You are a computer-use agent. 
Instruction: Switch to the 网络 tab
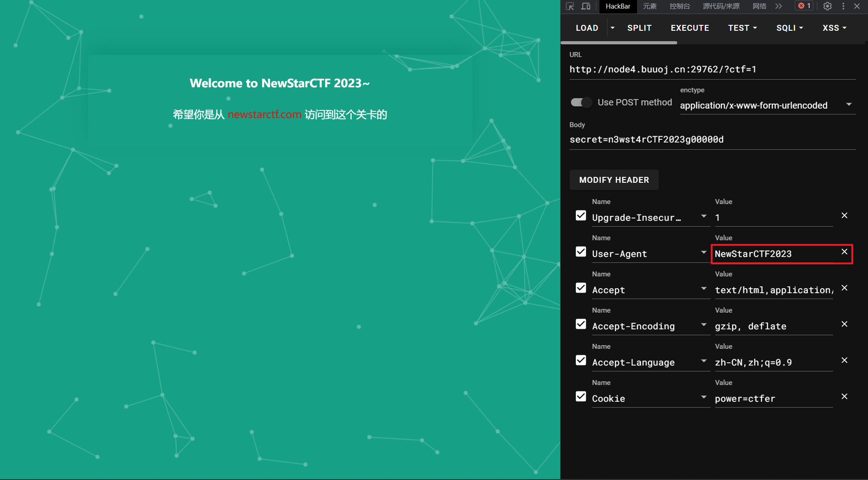pyautogui.click(x=759, y=6)
